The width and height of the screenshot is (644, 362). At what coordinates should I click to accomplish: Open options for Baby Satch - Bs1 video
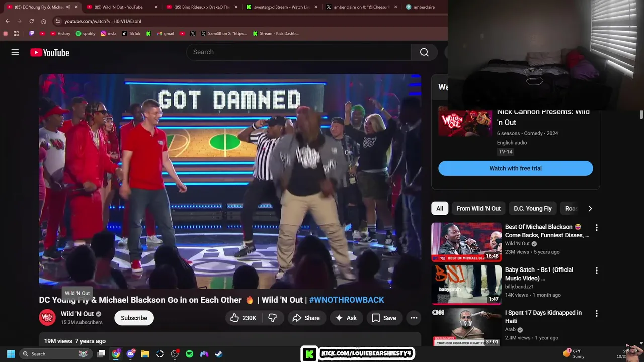[x=596, y=270]
